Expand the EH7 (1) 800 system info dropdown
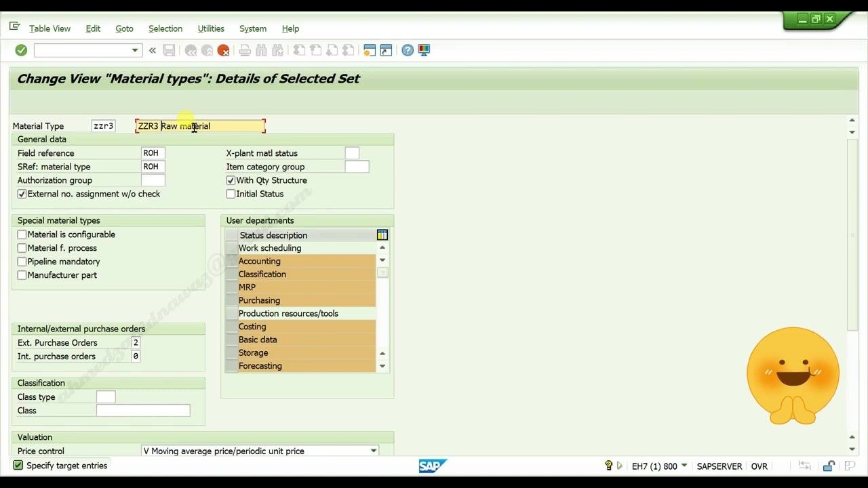The width and height of the screenshot is (868, 488). point(684,466)
